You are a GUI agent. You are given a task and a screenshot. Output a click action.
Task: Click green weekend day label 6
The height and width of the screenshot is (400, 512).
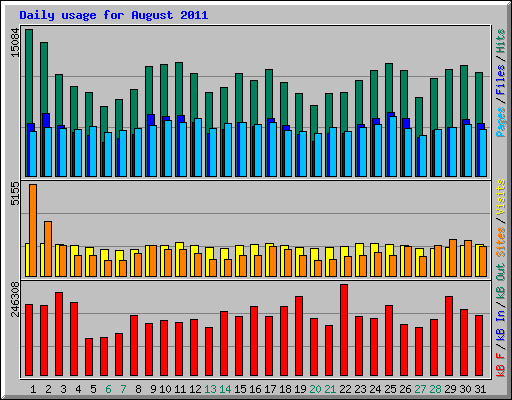(x=108, y=389)
